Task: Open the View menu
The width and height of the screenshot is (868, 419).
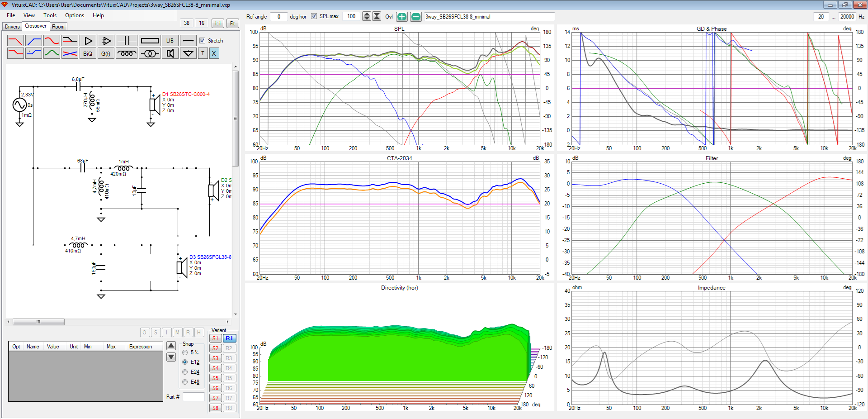Action: 29,15
